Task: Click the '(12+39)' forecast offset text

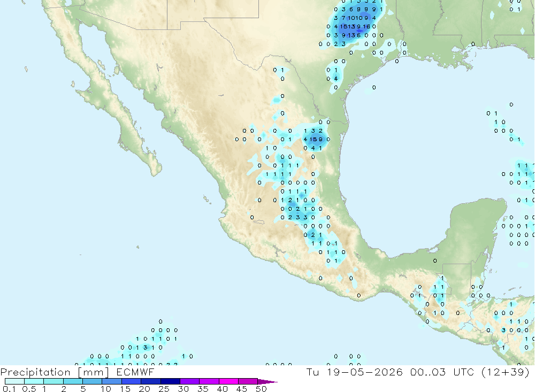Action: click(x=506, y=372)
